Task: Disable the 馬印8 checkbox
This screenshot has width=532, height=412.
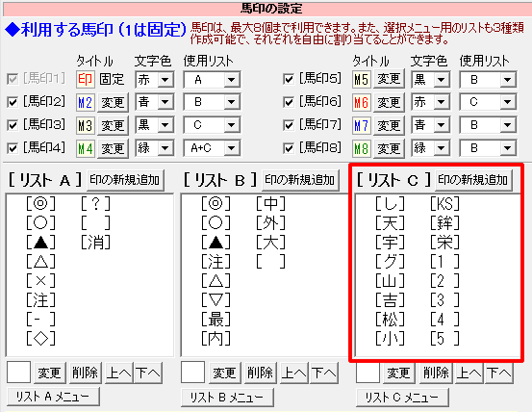Action: pos(289,148)
